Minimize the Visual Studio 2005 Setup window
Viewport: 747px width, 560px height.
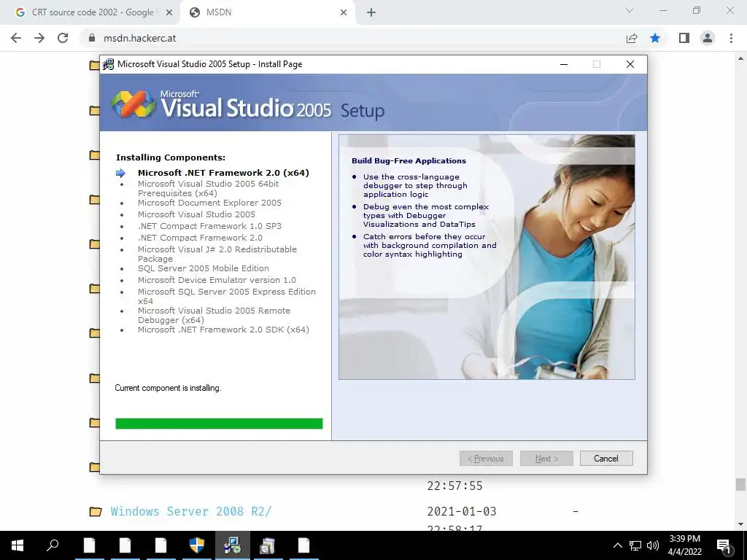[564, 64]
